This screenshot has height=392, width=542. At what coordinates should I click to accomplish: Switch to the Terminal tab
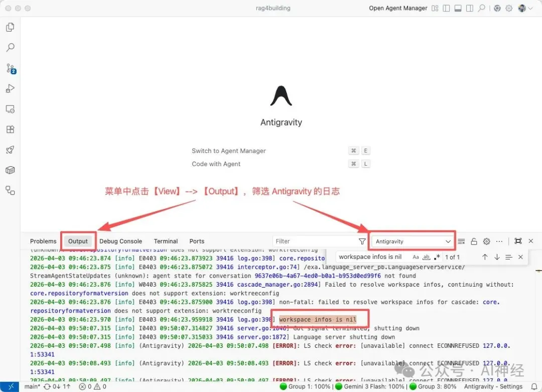[x=166, y=241]
